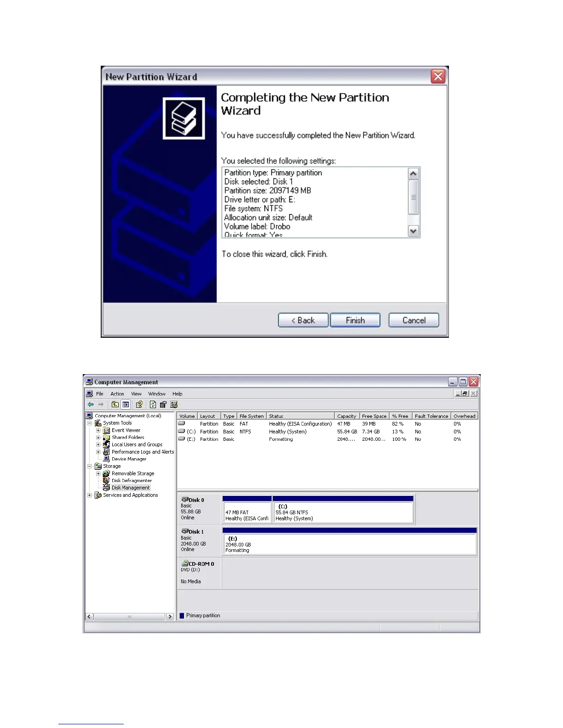Collapse the System Tools tree node
This screenshot has width=563, height=728.
tap(90, 423)
